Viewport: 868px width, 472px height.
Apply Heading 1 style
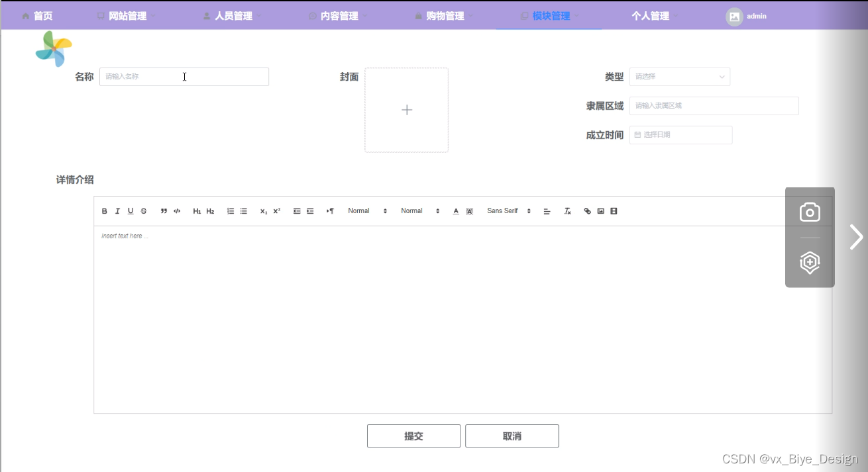[197, 211]
